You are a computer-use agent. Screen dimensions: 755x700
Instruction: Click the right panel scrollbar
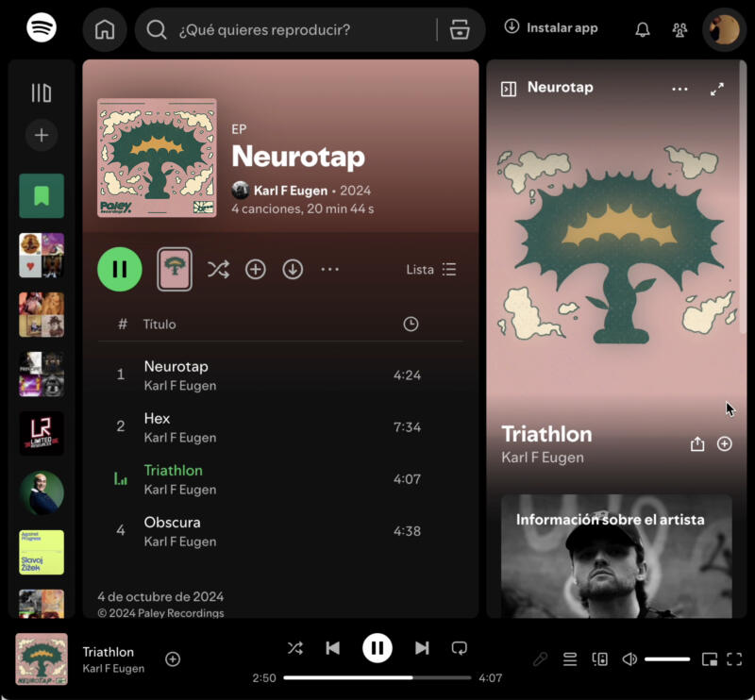[743, 197]
